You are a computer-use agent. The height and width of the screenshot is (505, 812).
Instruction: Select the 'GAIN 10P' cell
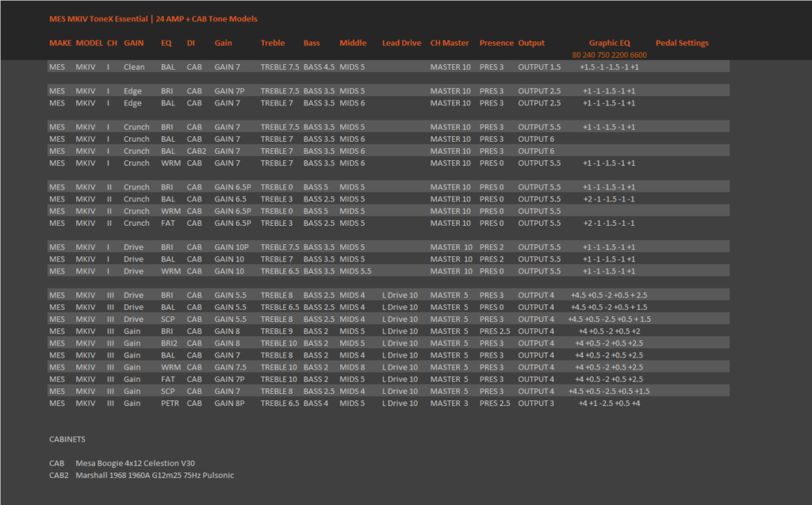232,247
